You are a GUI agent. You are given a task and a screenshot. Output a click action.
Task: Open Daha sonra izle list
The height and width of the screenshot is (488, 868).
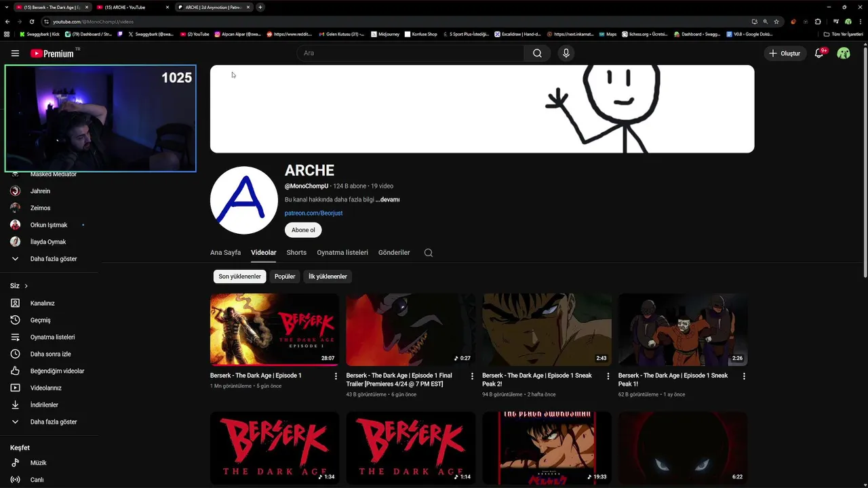(49, 354)
